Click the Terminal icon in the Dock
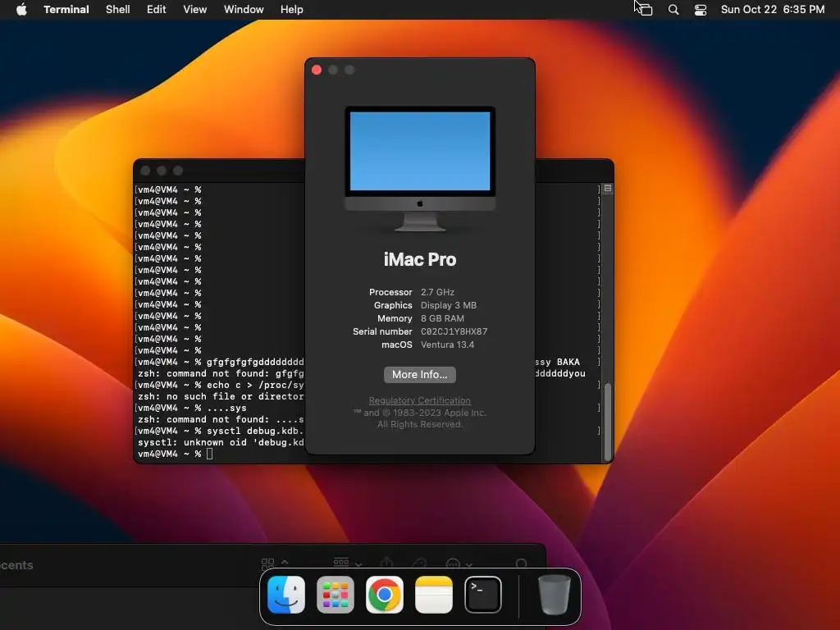The image size is (840, 630). click(x=483, y=595)
